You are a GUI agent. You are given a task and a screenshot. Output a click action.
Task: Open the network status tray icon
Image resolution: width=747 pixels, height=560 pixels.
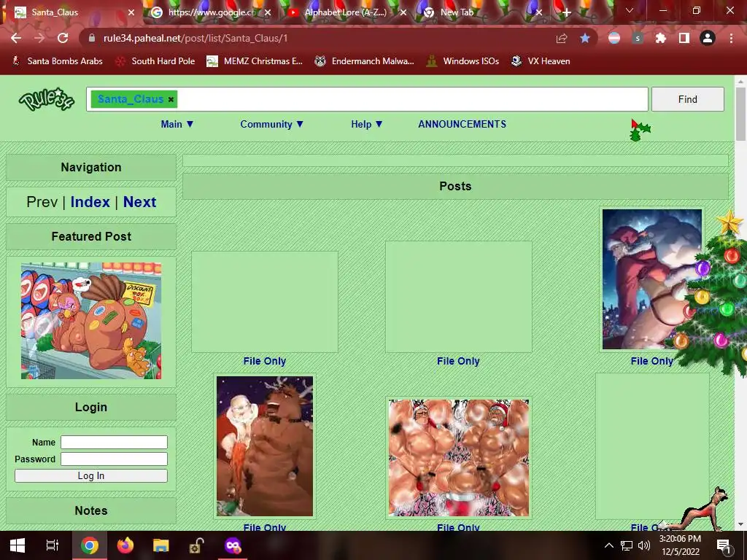pos(627,545)
